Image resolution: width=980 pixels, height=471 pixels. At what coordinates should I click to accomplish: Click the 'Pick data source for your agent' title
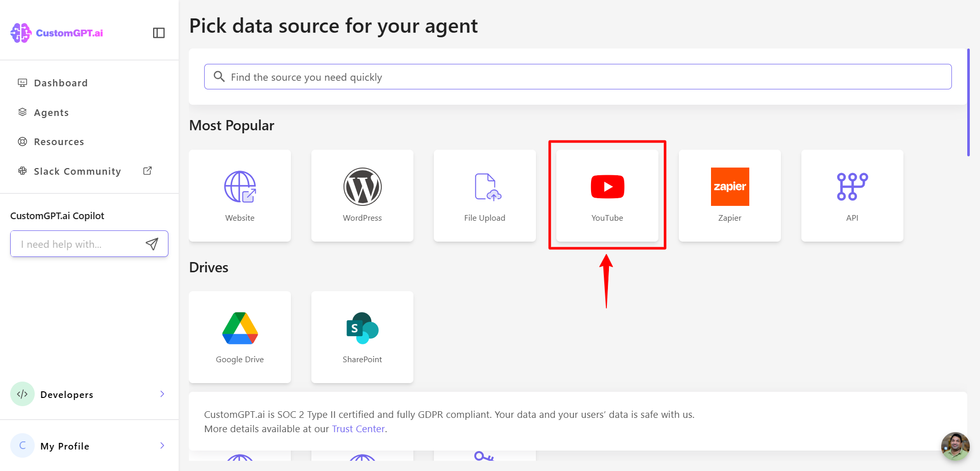click(333, 26)
